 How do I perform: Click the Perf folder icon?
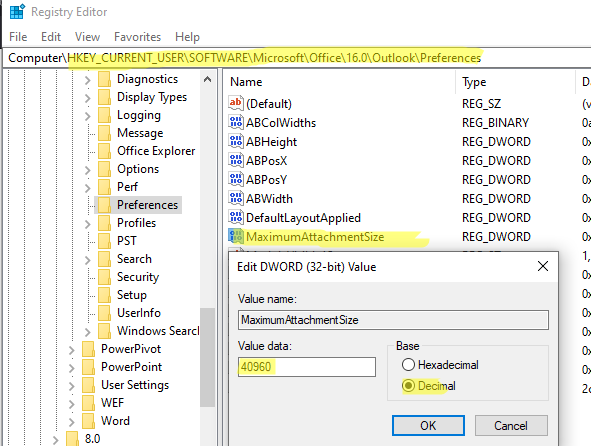[104, 187]
